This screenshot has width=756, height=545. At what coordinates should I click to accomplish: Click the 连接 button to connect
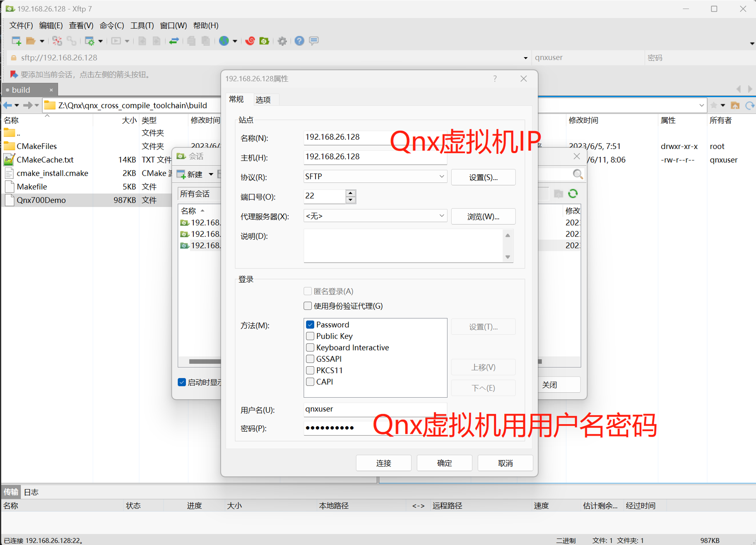coord(383,463)
